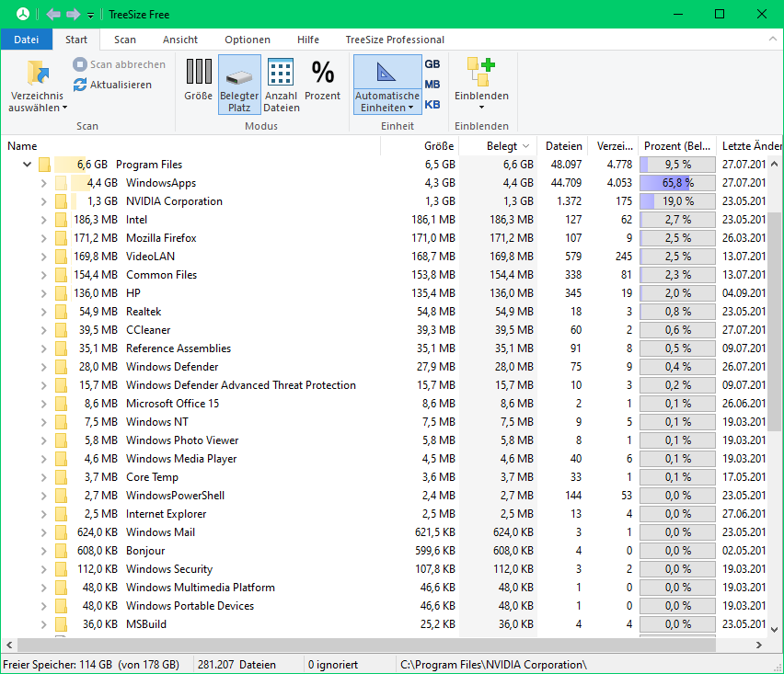Image resolution: width=784 pixels, height=674 pixels.
Task: Click the Windows NT folder icon
Action: pyautogui.click(x=61, y=422)
